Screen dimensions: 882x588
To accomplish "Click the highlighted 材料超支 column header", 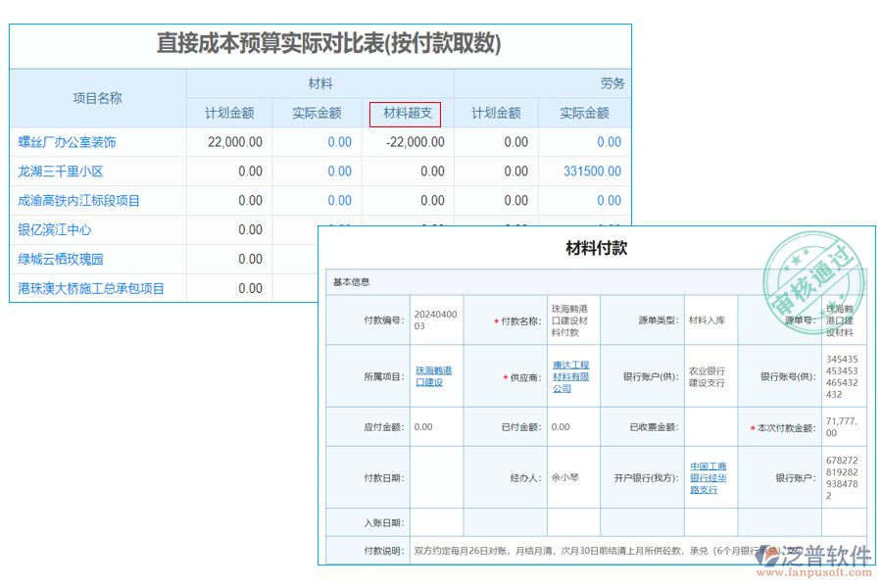I will click(x=404, y=113).
